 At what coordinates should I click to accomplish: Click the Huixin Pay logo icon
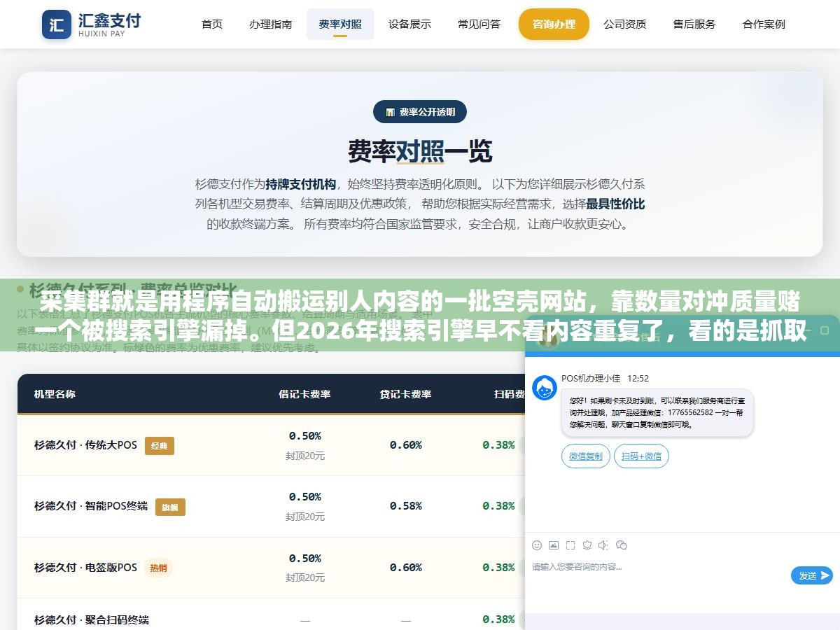tap(57, 24)
